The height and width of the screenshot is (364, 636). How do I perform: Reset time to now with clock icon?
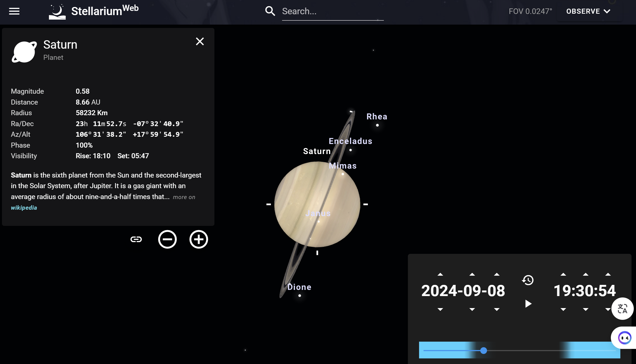[x=528, y=280]
